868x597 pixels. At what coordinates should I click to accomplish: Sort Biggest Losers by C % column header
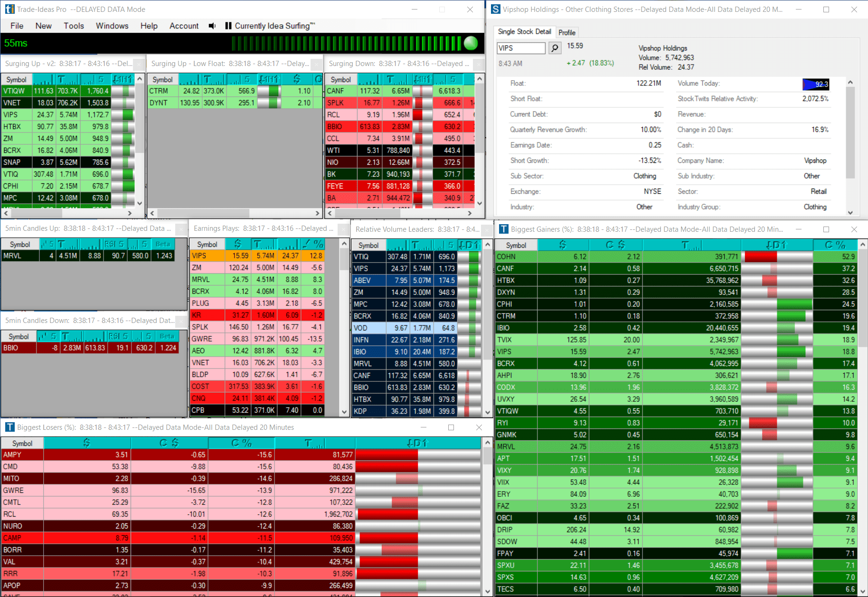(241, 443)
